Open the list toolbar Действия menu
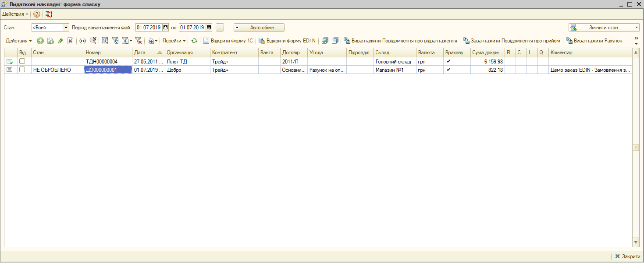Screen dimensions: 644x263 (x=18, y=41)
